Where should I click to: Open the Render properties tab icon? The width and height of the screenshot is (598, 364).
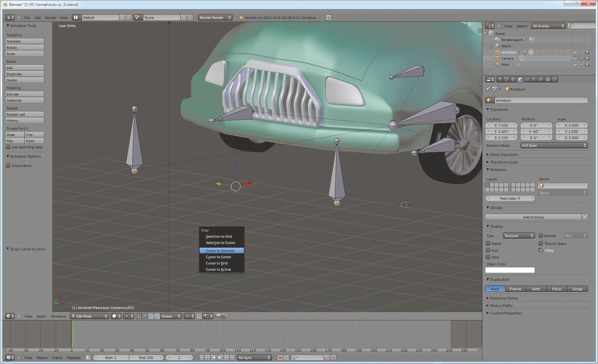(x=499, y=79)
